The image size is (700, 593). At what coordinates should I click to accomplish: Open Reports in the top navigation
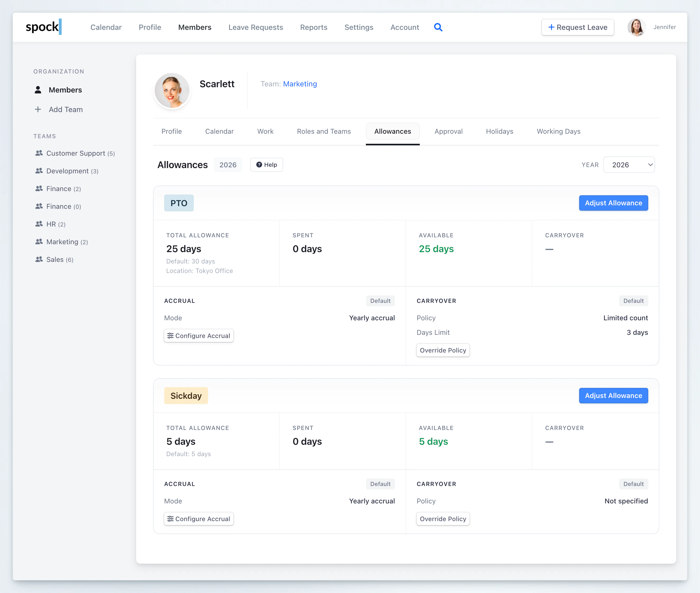click(x=313, y=27)
